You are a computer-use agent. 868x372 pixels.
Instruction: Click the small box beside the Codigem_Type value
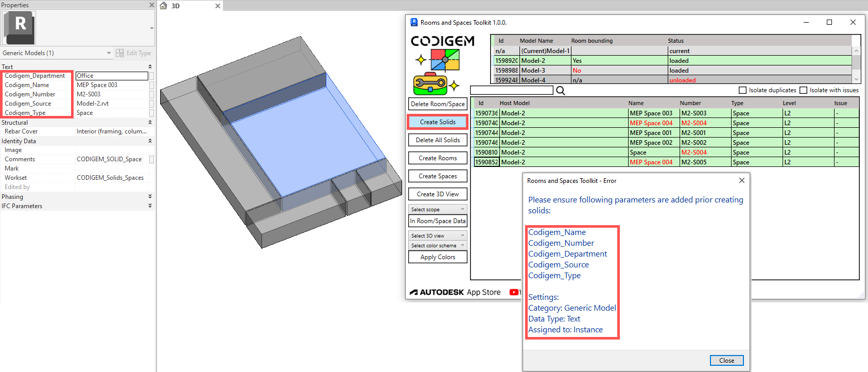point(151,113)
